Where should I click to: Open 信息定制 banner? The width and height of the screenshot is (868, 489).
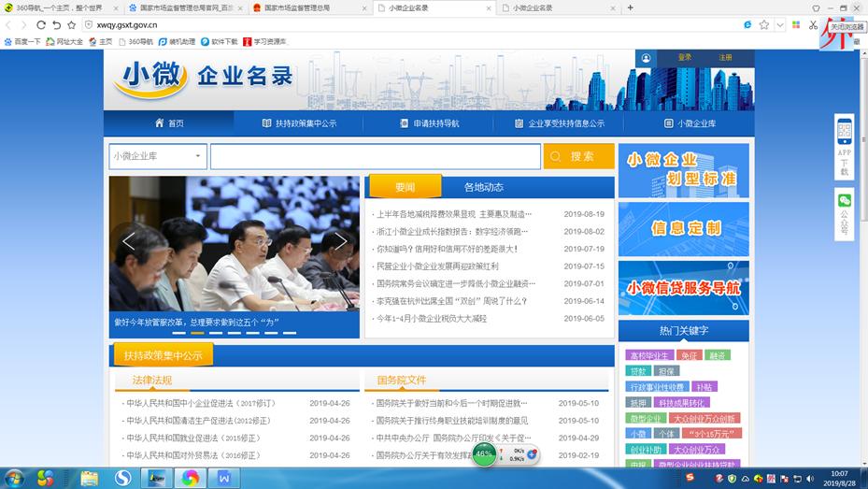click(x=684, y=229)
